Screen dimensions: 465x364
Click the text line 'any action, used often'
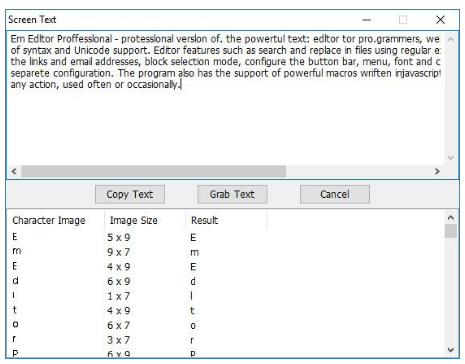click(95, 84)
